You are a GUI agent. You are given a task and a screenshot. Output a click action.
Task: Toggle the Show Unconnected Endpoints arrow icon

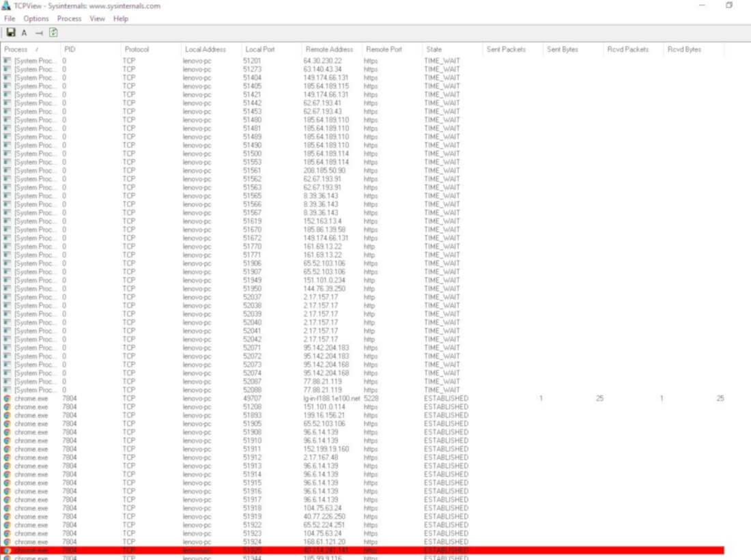(x=39, y=33)
